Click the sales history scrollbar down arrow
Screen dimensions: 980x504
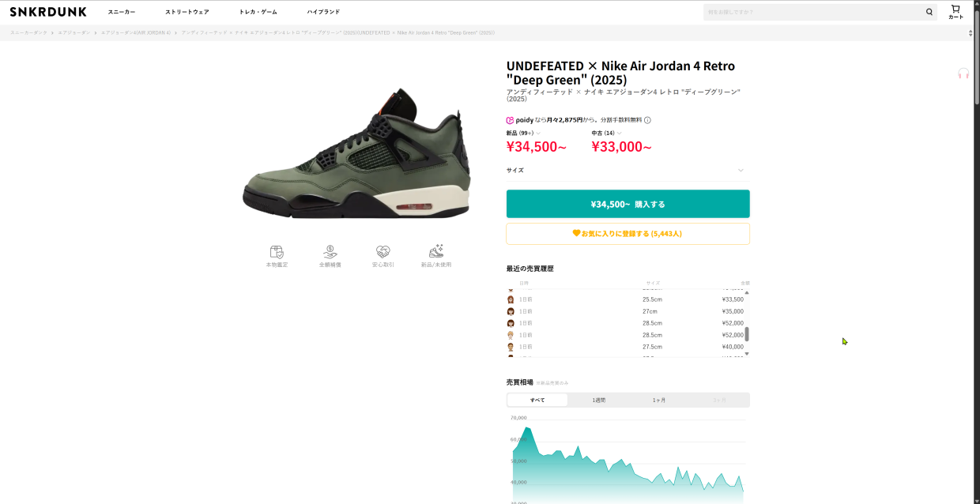(x=747, y=354)
